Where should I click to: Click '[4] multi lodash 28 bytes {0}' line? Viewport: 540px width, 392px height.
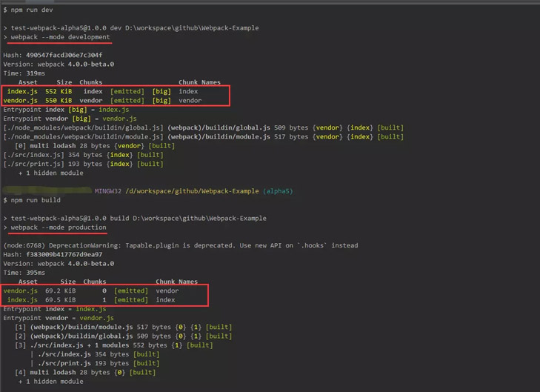(85, 373)
